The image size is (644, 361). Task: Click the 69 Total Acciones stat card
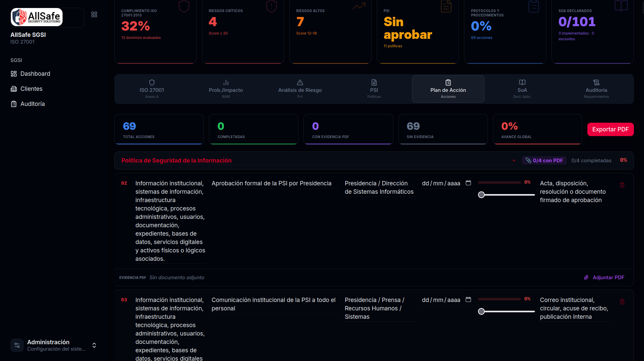pos(159,129)
